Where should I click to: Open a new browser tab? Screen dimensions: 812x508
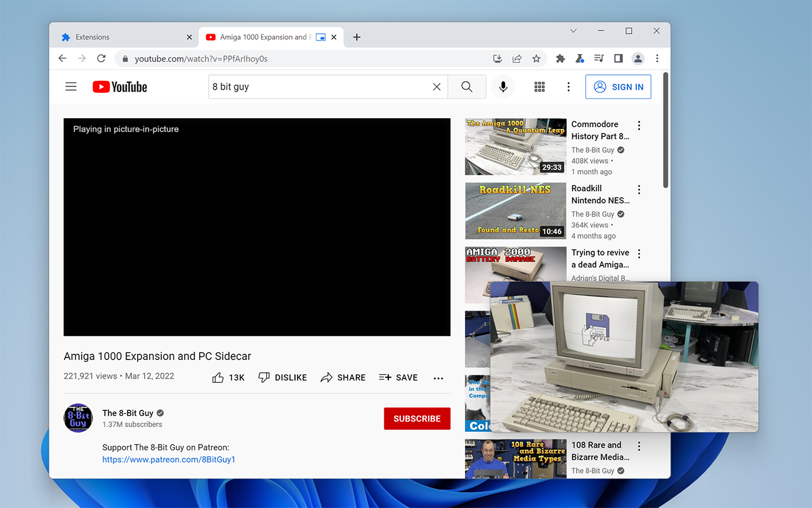click(357, 37)
